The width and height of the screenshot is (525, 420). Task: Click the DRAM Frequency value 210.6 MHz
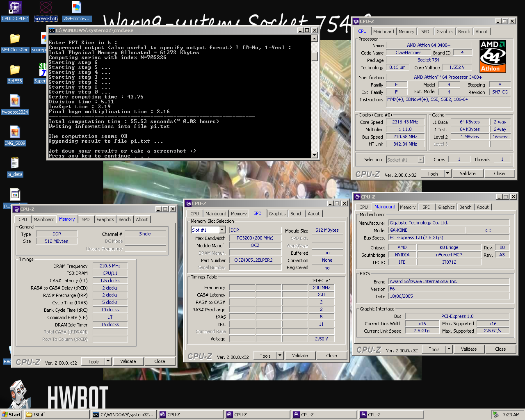point(110,266)
